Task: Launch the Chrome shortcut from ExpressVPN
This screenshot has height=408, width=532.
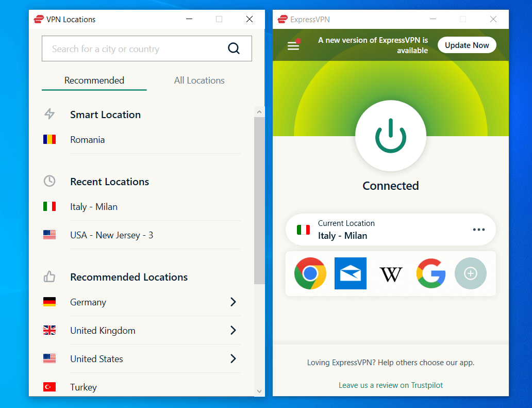Action: pyautogui.click(x=310, y=273)
